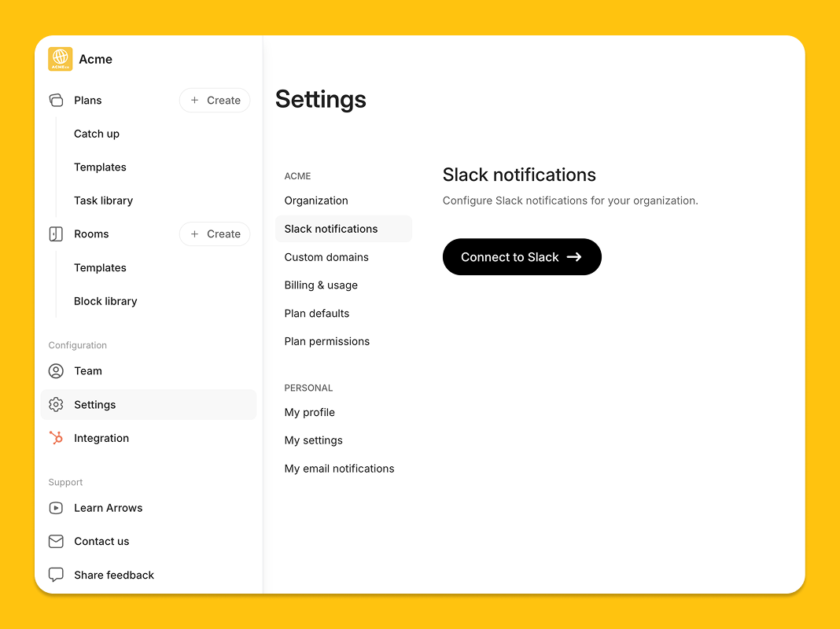Click the Contact us envelope icon
840x629 pixels.
coord(56,542)
